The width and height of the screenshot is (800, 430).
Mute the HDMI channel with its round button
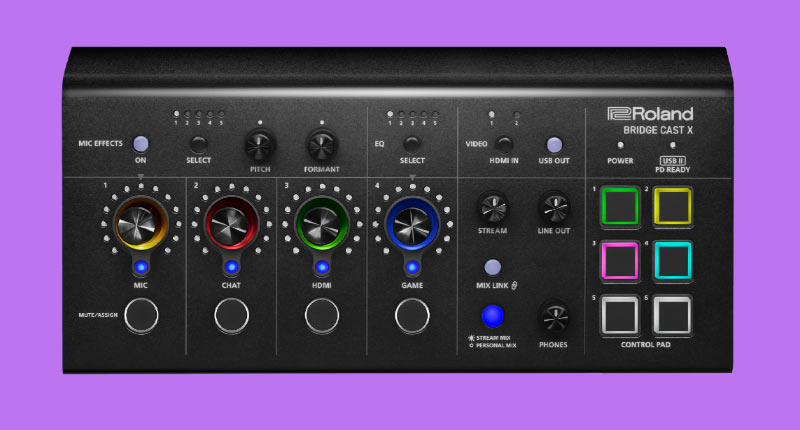pos(322,316)
